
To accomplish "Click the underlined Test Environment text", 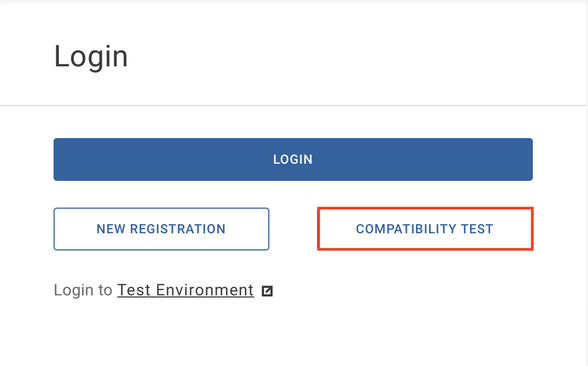I will pos(186,290).
